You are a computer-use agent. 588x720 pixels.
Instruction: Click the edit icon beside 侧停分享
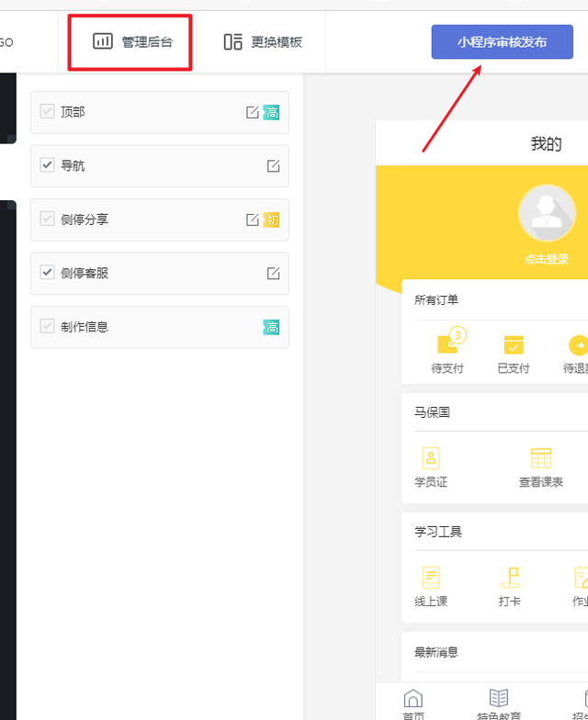(253, 220)
